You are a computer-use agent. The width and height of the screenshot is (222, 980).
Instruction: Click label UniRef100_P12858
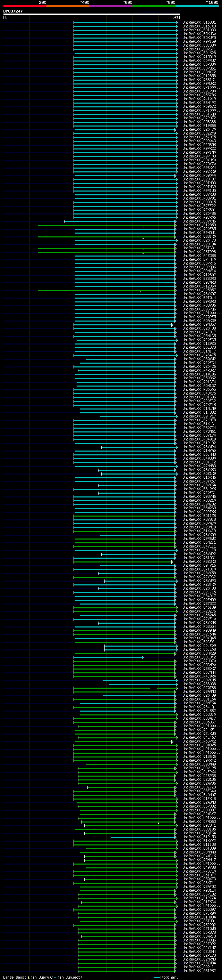199,76
